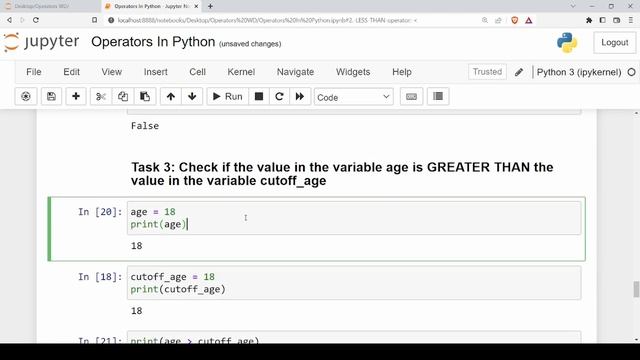Open the Edit menu
The width and height of the screenshot is (640, 360).
(x=71, y=72)
